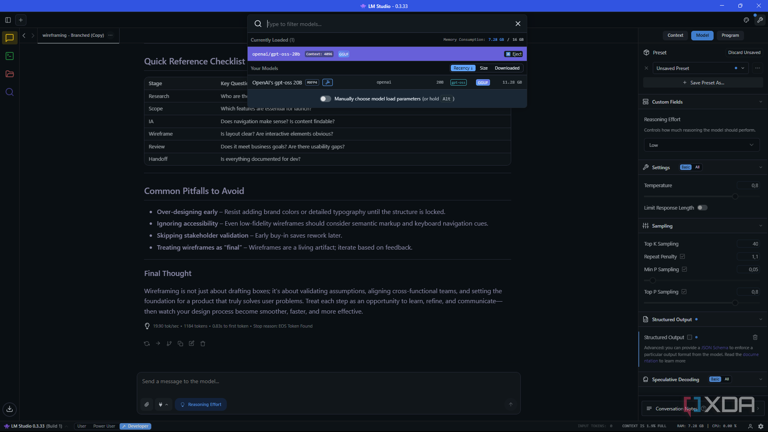Toggle Reasoning Effort in message input

coord(201,405)
